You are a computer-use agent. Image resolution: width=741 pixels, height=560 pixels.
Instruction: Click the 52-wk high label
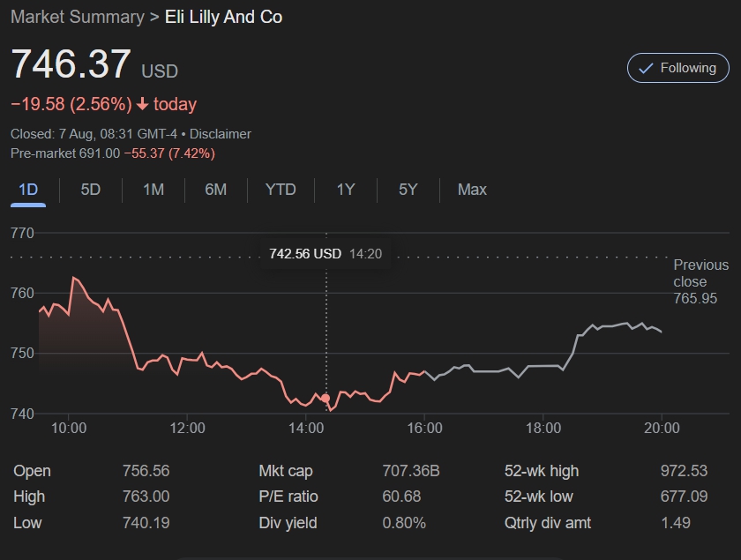[542, 471]
